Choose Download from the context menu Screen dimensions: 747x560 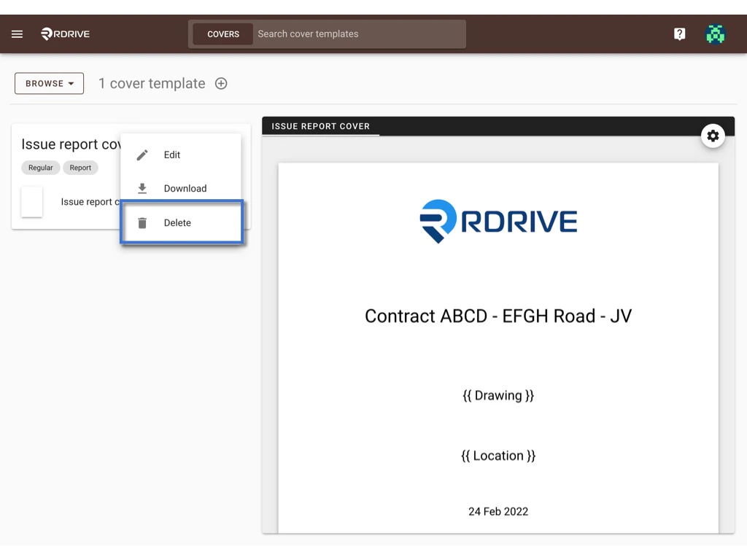[x=181, y=189]
